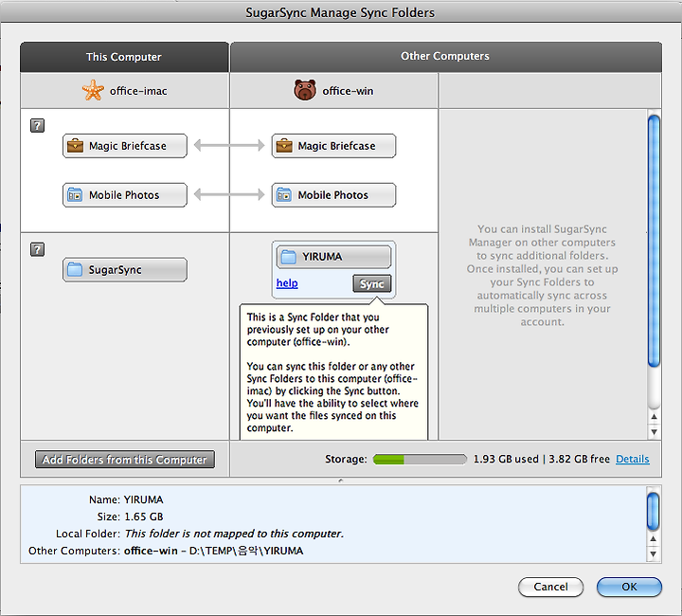Screen dimensions: 682x616
Task: Click the office-imac computer name
Action: (138, 91)
